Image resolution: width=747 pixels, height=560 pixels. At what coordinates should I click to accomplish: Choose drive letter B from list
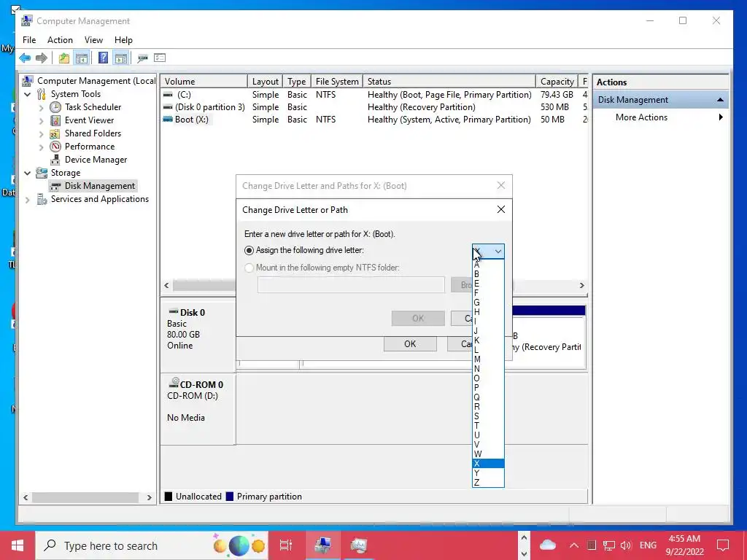[x=488, y=274]
